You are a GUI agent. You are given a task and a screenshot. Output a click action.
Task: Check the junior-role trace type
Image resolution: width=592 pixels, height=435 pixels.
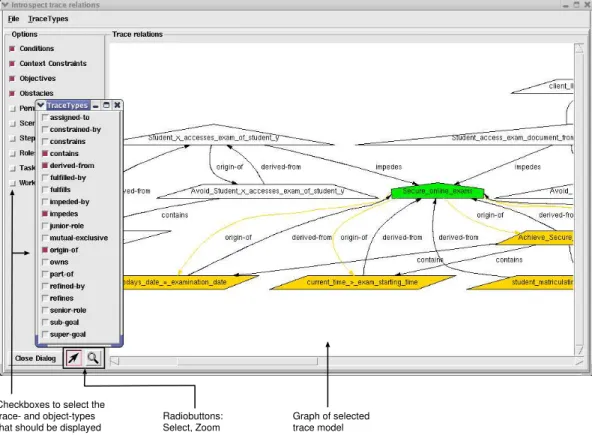[x=45, y=226]
